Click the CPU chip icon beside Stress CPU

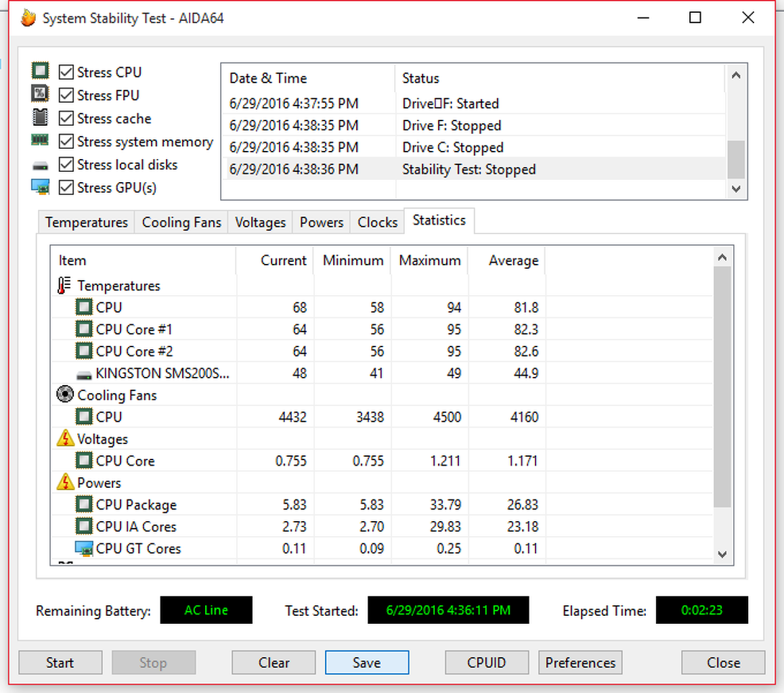click(x=40, y=71)
